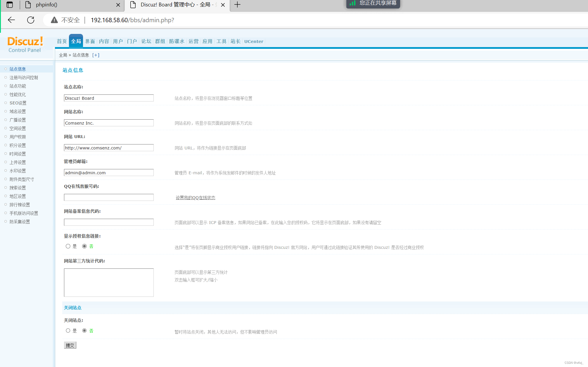The image size is (588, 367).
Task: Close the phpinfo() tab
Action: [118, 5]
